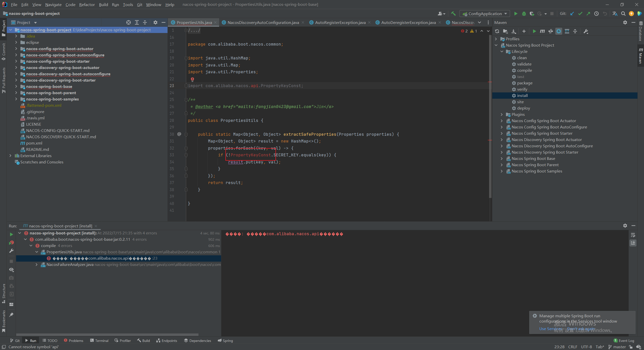Build the project with the hammer icon

(x=453, y=14)
